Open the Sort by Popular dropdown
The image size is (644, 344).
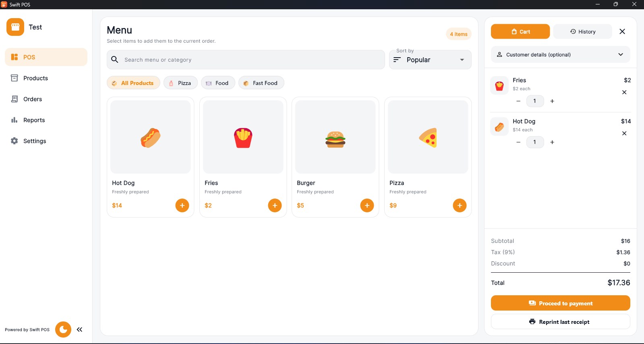pos(430,60)
